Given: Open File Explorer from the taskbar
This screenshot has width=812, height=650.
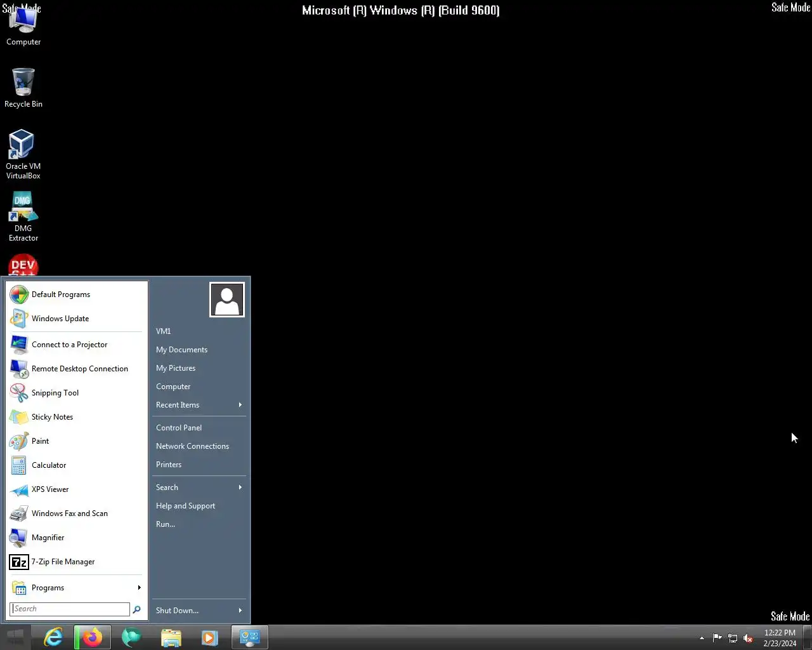Looking at the screenshot, I should tap(171, 637).
